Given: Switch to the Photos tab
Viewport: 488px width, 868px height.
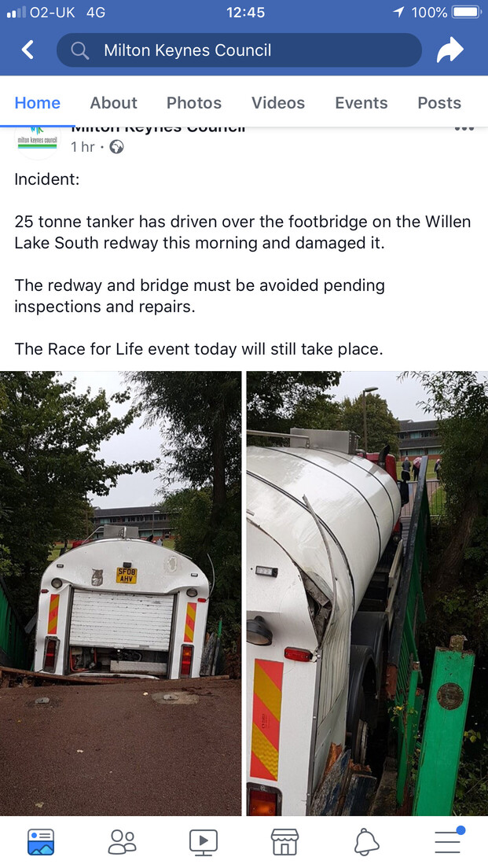Looking at the screenshot, I should tap(194, 103).
